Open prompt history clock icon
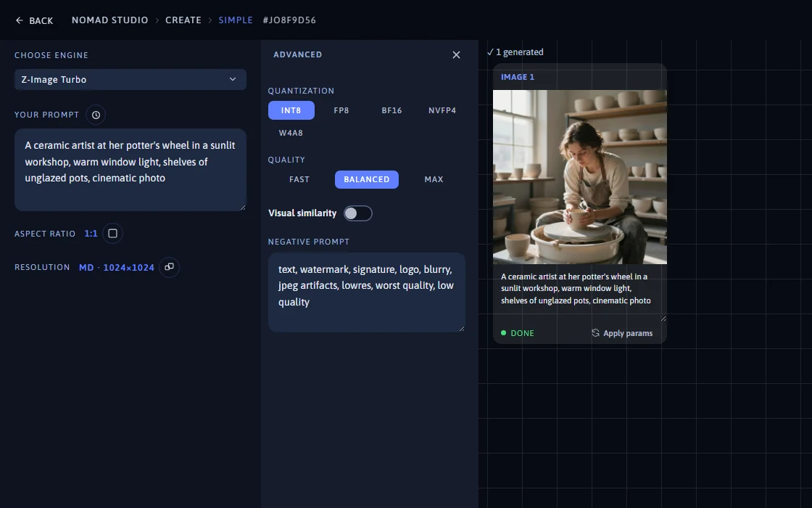The image size is (812, 508). pyautogui.click(x=96, y=115)
